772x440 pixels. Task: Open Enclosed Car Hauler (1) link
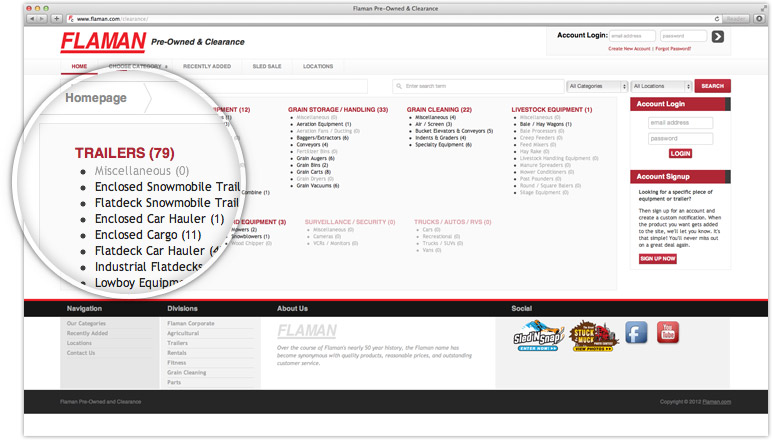[x=160, y=219]
